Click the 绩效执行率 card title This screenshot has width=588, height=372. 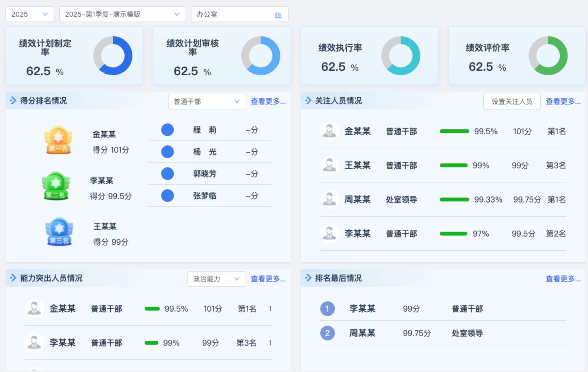340,48
